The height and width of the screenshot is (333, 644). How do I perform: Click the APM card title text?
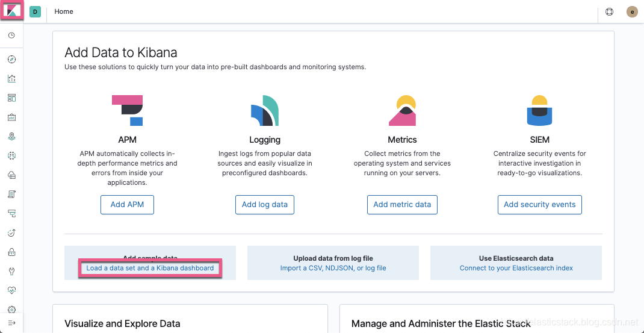pos(128,140)
